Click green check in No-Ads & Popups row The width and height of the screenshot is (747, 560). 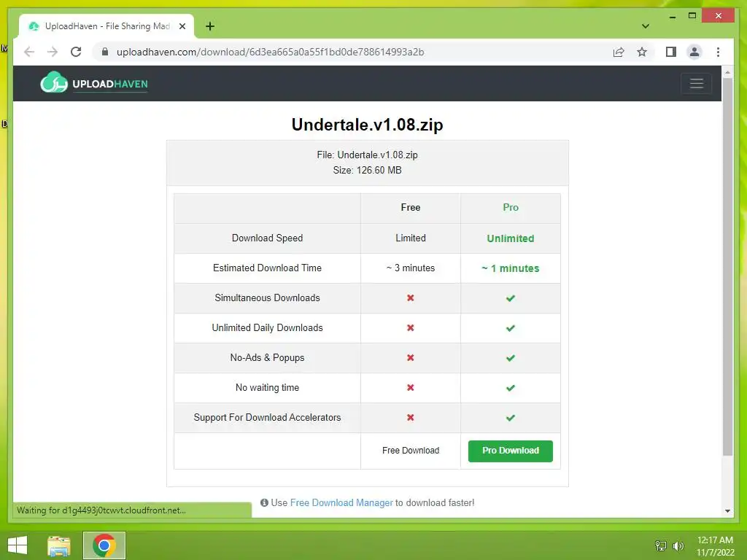(x=510, y=358)
